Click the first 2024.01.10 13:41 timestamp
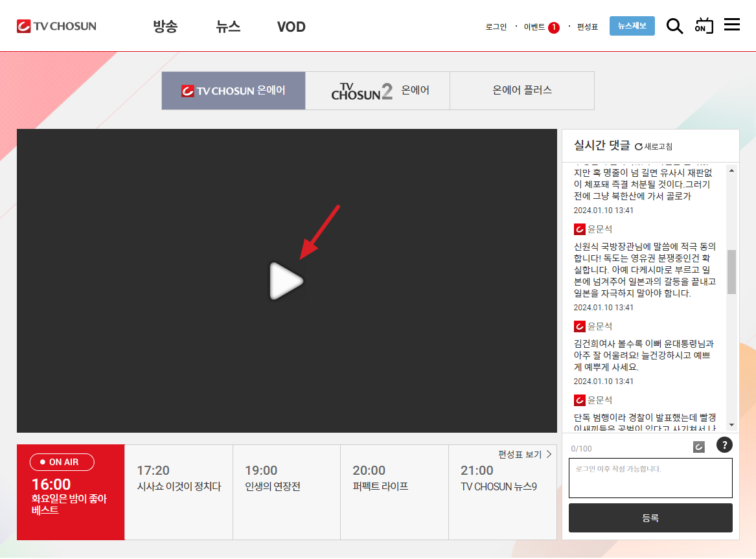 (603, 210)
